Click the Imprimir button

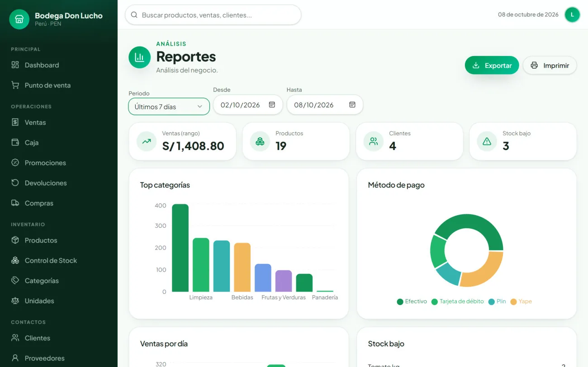(550, 65)
